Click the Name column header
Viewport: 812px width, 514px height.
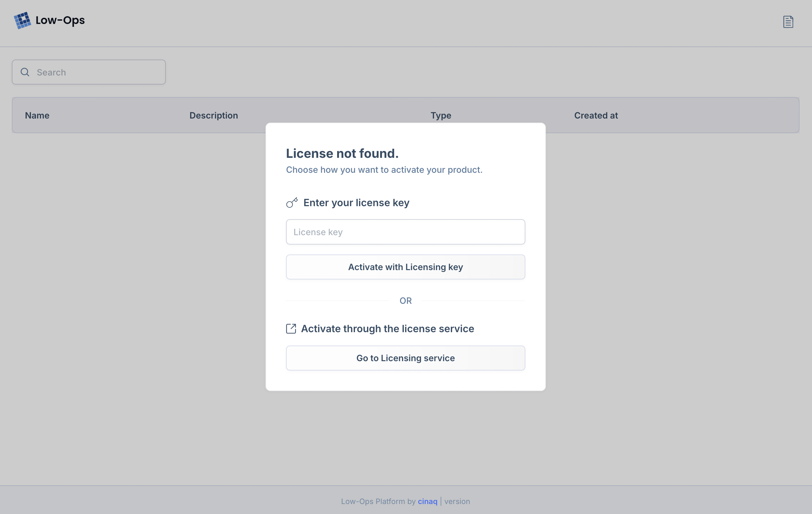[x=37, y=115]
